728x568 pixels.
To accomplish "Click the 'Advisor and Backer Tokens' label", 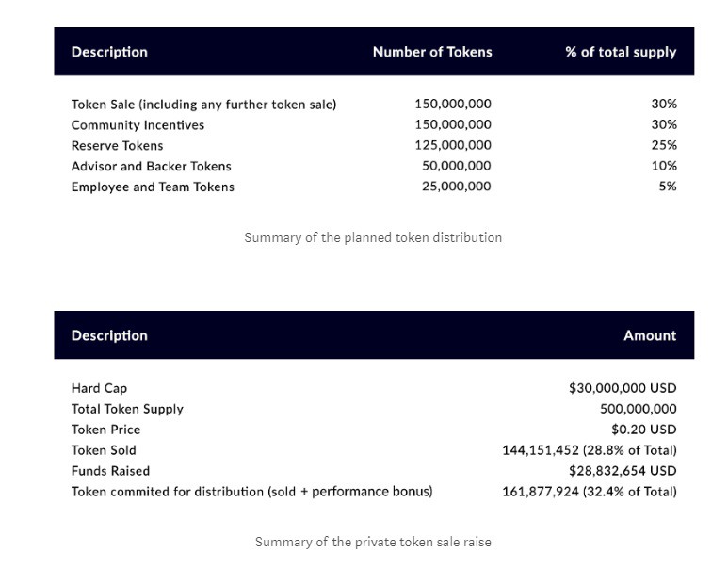I will pyautogui.click(x=151, y=166).
